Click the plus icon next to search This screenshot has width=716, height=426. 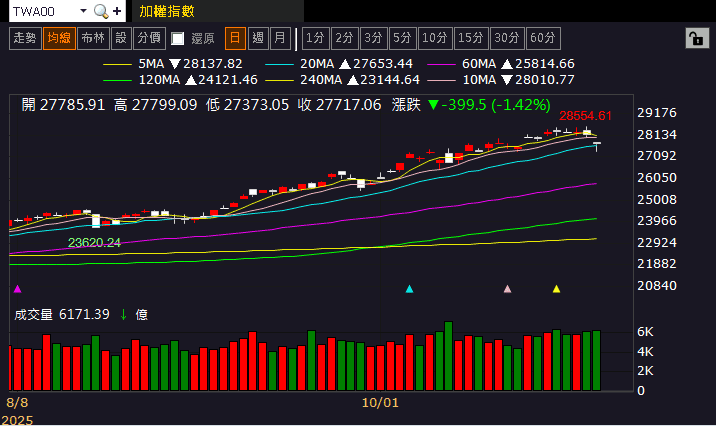(x=117, y=12)
